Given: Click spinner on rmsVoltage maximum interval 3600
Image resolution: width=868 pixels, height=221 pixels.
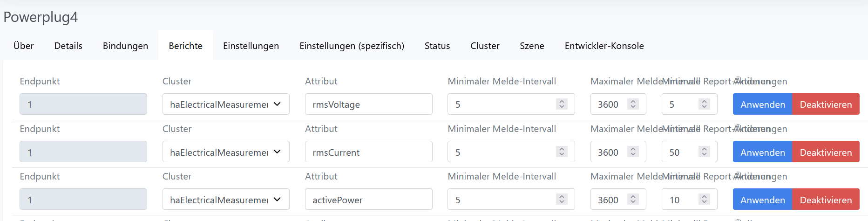Looking at the screenshot, I should 633,104.
